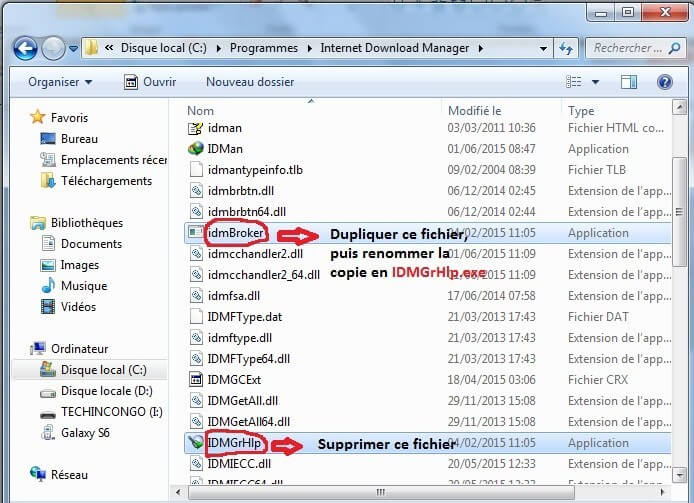Click the horizontal scrollbar left arrow
694x503 pixels.
178,492
